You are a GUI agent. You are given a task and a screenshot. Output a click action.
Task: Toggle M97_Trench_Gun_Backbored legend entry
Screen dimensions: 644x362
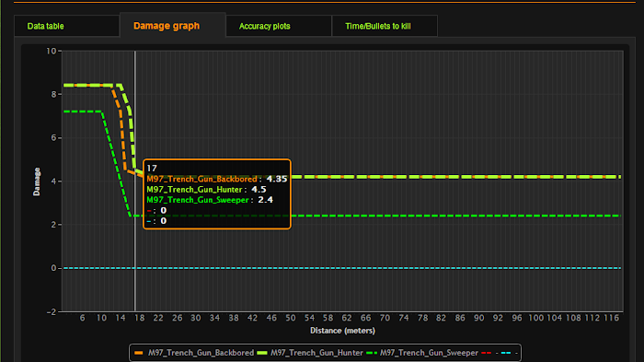(x=194, y=353)
